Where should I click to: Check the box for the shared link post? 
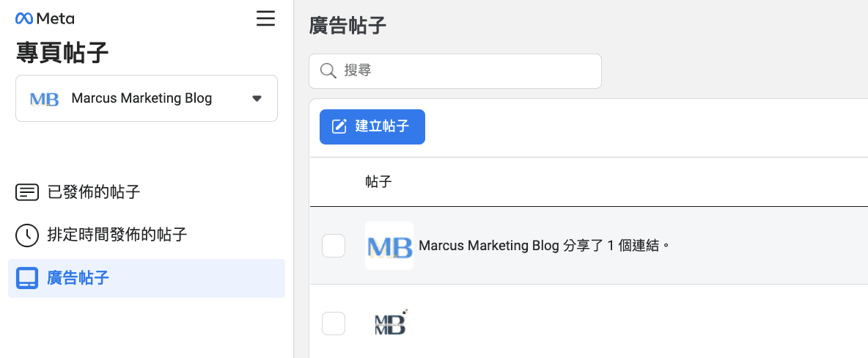tap(334, 246)
